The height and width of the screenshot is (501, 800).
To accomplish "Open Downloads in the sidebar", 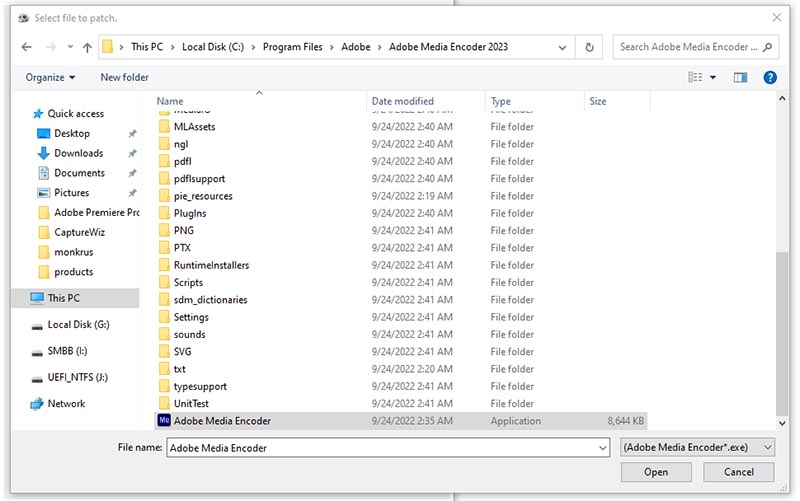I will [x=79, y=154].
